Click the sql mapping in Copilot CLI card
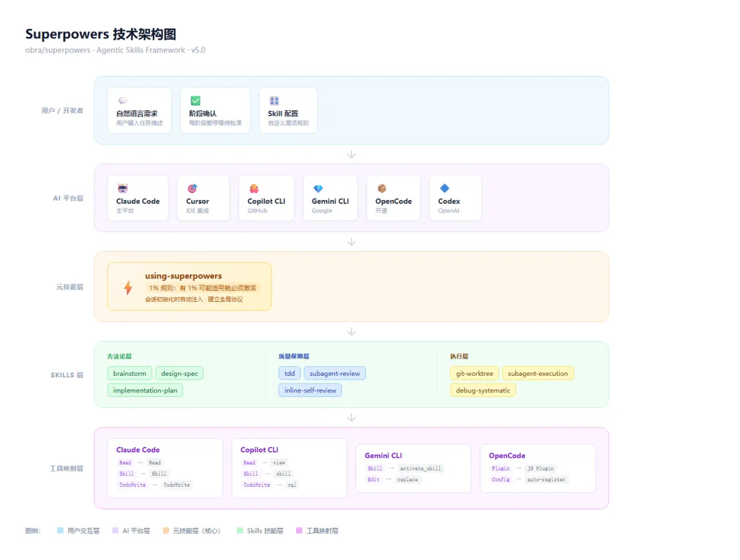This screenshot has width=740, height=560. click(x=292, y=485)
